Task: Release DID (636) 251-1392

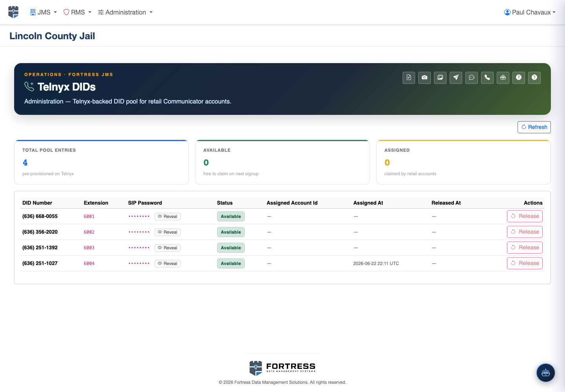Action: tap(525, 247)
